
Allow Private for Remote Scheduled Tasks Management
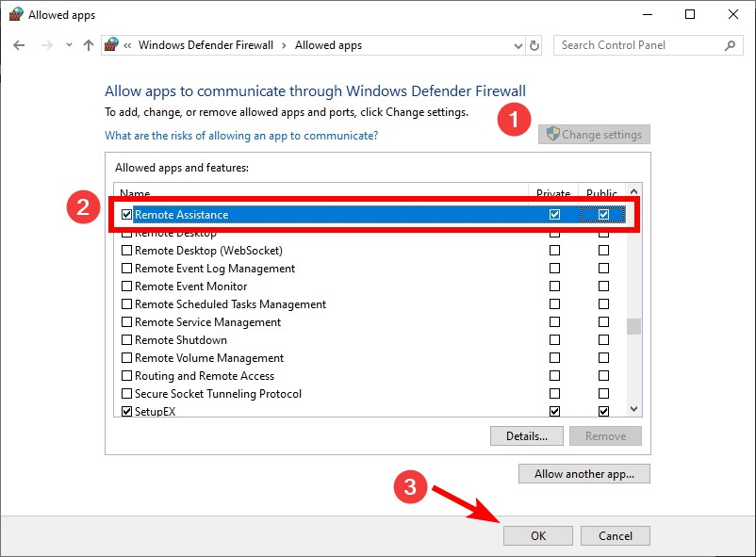(554, 303)
